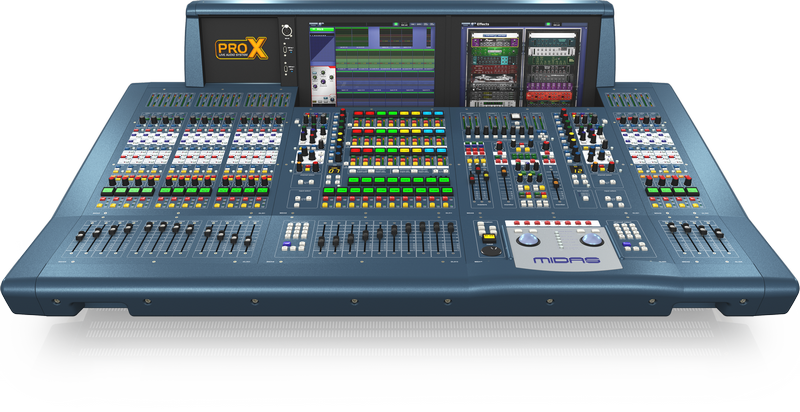Click the large black jog wheel left of the trackballs

click(491, 251)
